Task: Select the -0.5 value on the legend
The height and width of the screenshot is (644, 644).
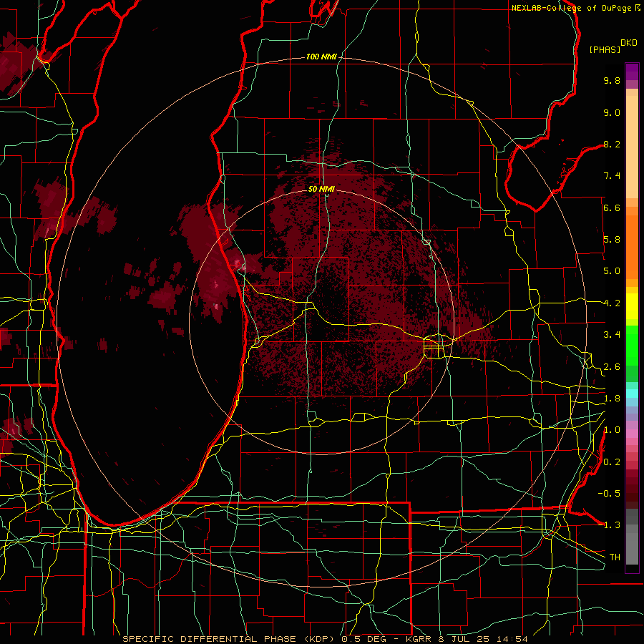Action: click(x=609, y=494)
